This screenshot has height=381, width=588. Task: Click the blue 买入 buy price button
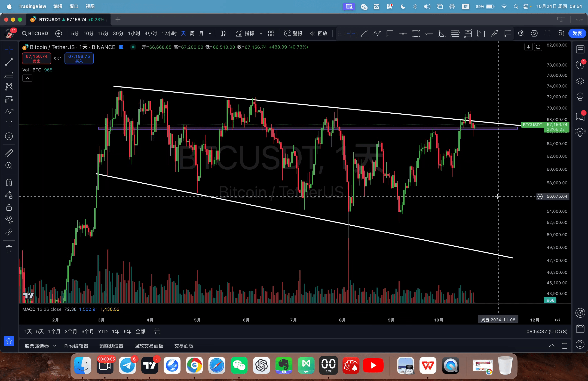click(79, 58)
